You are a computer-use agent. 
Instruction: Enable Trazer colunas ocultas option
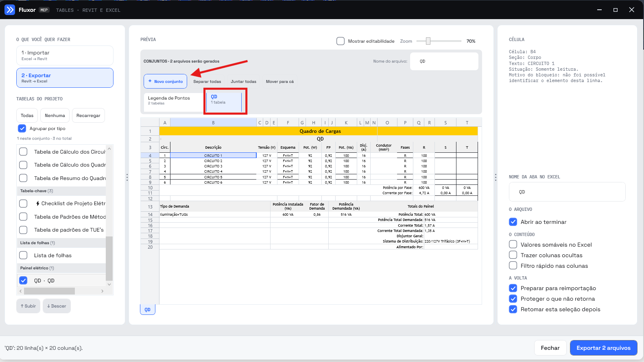[513, 255]
